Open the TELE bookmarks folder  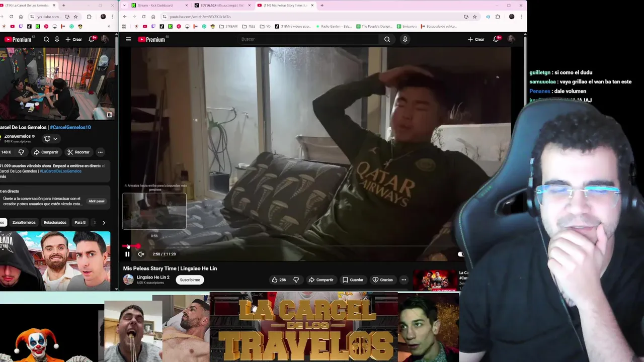tap(249, 26)
